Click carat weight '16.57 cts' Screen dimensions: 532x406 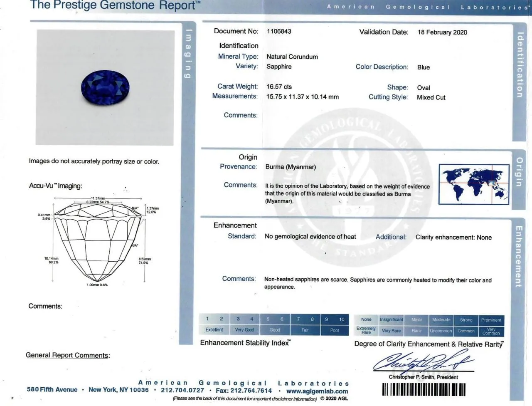coord(279,87)
